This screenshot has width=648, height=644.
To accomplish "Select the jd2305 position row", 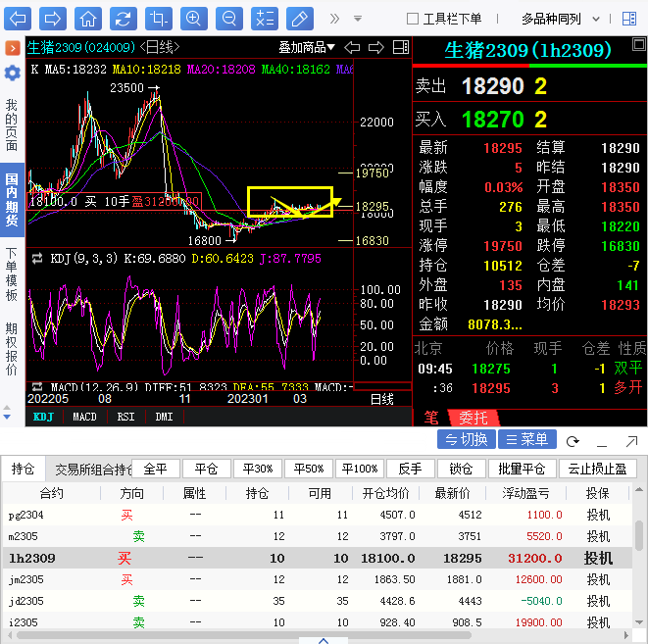I will pos(324,601).
